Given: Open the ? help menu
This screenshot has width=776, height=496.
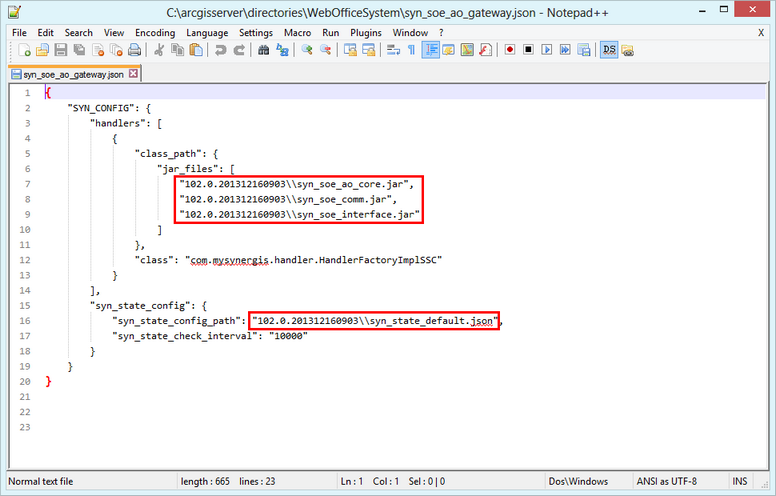Looking at the screenshot, I should click(441, 33).
